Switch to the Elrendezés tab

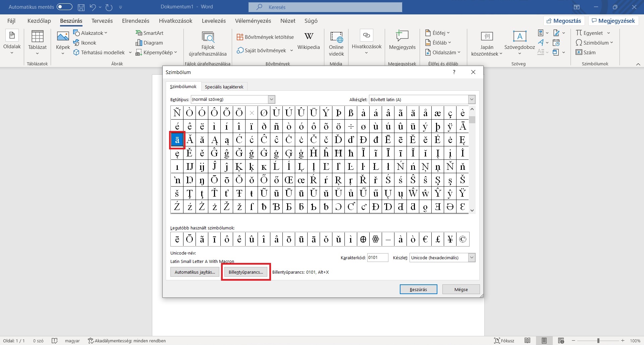pyautogui.click(x=136, y=21)
